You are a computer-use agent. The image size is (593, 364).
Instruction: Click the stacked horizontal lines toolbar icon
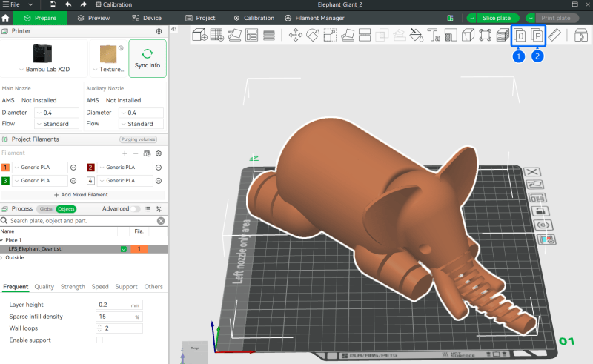pos(269,35)
